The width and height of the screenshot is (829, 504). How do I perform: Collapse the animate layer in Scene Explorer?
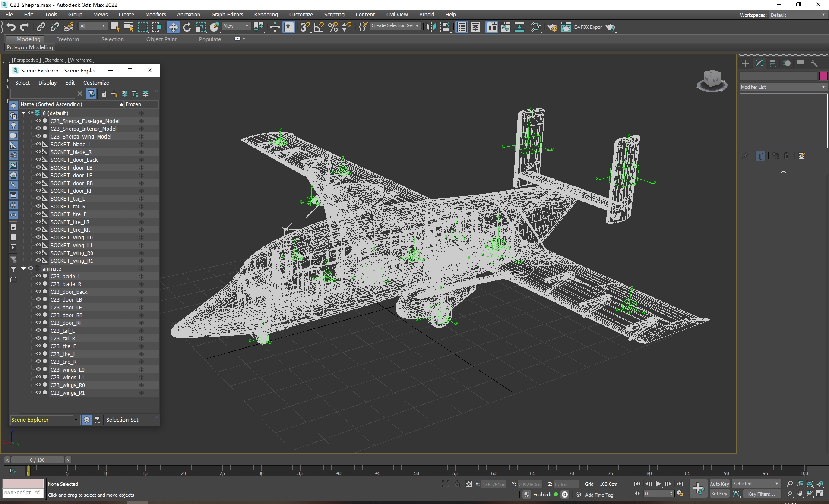pos(24,268)
